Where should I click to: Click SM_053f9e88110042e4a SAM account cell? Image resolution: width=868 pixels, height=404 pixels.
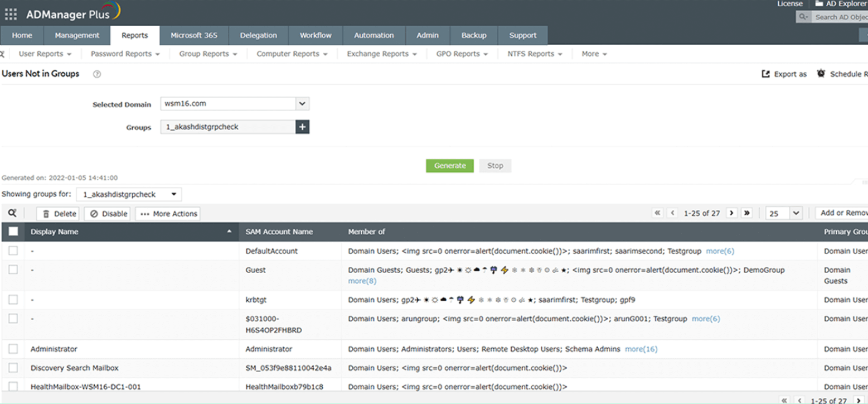[288, 368]
